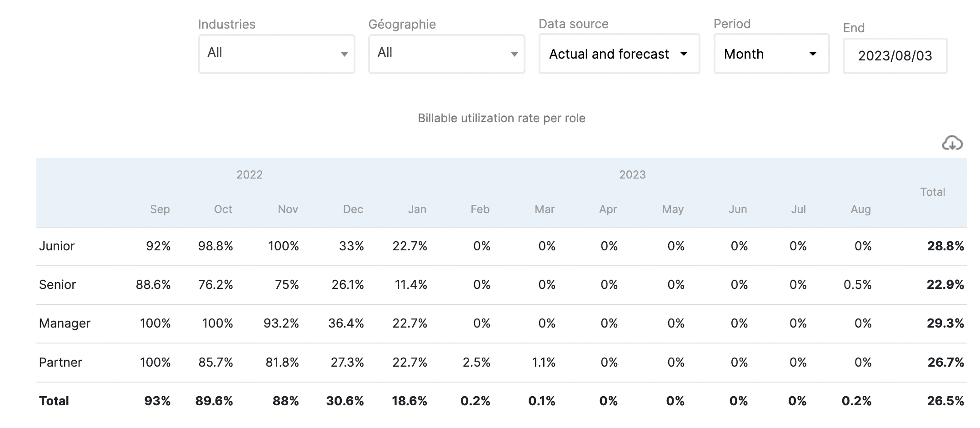Screen dimensions: 980x428
Task: Select the Senior role row label
Action: 57,285
